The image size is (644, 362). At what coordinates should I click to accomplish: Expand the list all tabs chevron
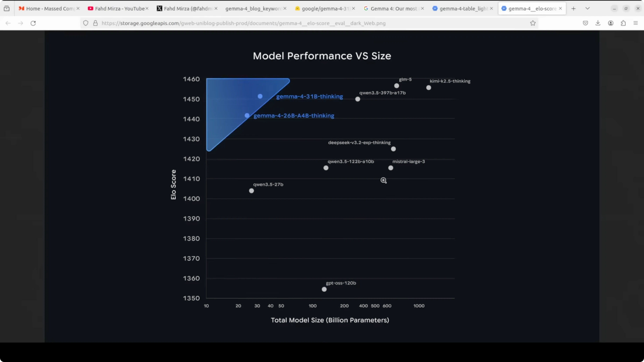click(x=587, y=9)
